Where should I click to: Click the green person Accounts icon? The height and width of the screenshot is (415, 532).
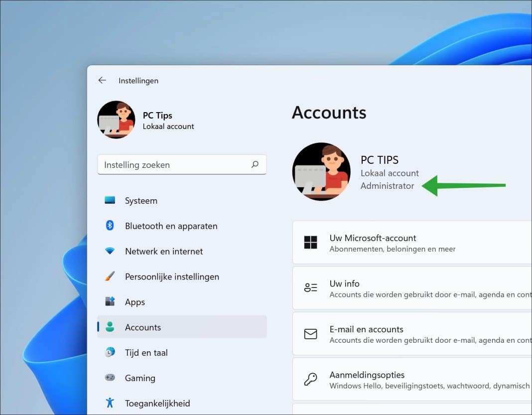110,327
